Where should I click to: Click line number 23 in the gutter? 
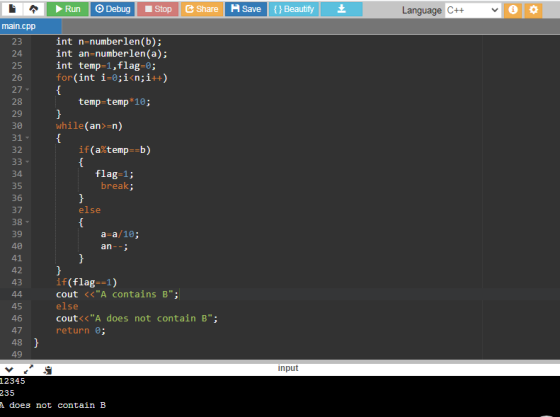pyautogui.click(x=17, y=42)
